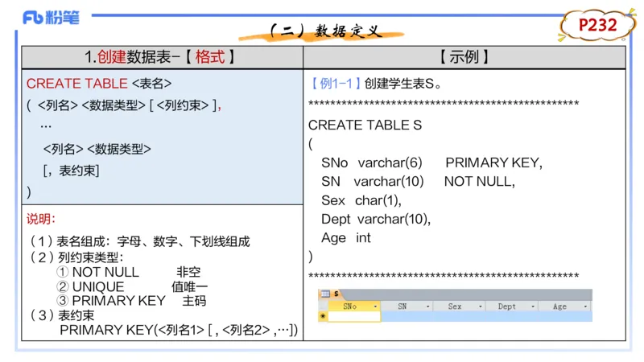Click the word 非空
The width and height of the screenshot is (644, 362).
pos(188,272)
